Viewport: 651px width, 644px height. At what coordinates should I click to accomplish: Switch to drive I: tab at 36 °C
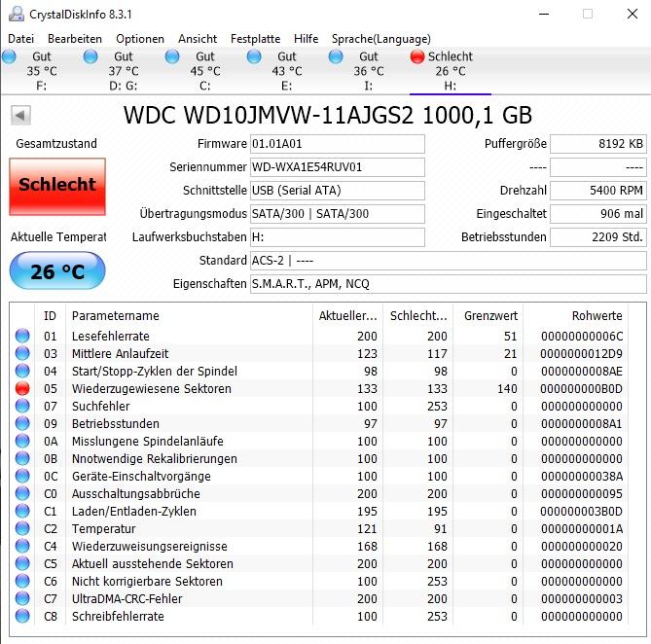click(x=369, y=71)
